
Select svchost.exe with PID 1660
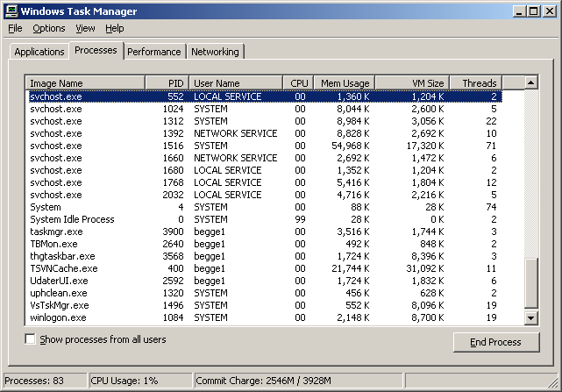point(265,158)
